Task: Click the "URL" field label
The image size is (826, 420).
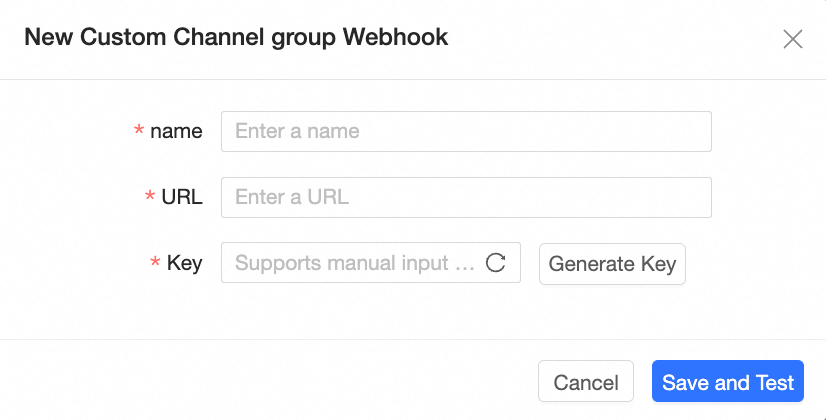Action: 182,197
